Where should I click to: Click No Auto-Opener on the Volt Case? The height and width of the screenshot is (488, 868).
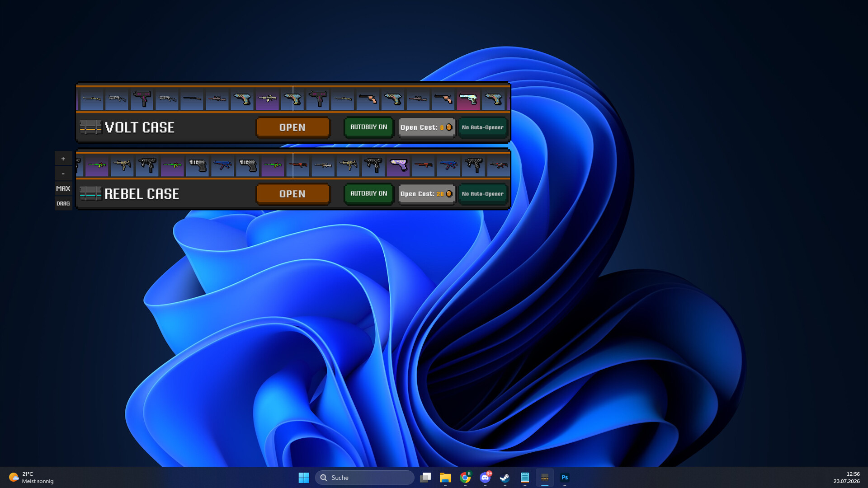point(483,127)
